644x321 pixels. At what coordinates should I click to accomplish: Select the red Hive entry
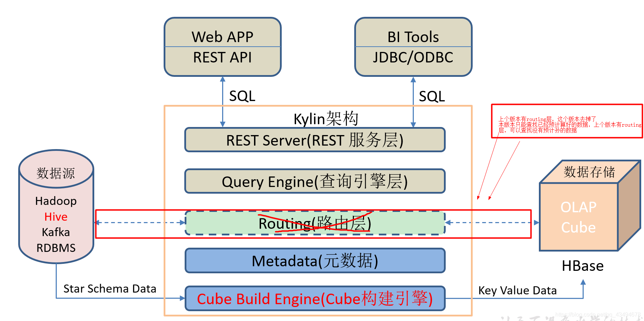(56, 217)
